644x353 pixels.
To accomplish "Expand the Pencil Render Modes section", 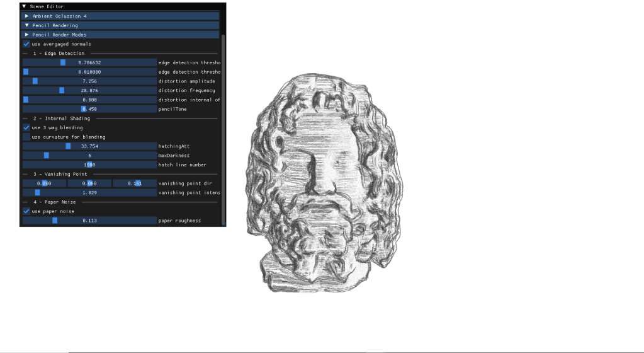I will click(x=27, y=35).
